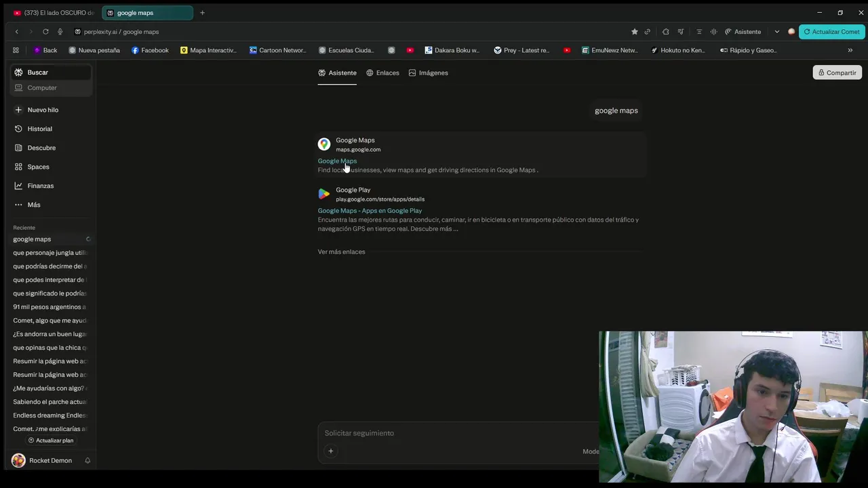
Task: Switch to the Enlaces tab
Action: pos(382,73)
